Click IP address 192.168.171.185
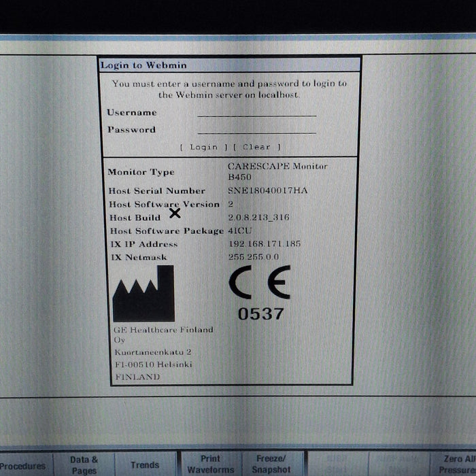The width and height of the screenshot is (476, 476). click(265, 243)
